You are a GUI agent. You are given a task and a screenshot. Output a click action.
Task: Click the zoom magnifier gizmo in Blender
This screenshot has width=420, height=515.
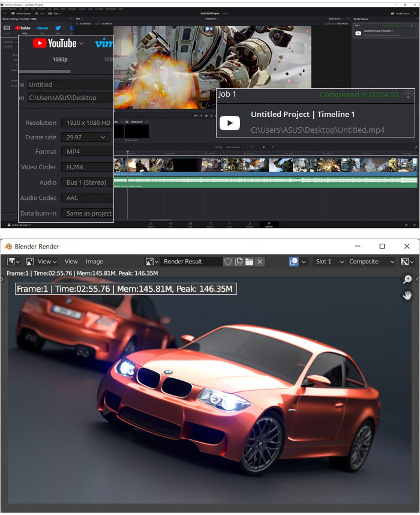coord(407,279)
